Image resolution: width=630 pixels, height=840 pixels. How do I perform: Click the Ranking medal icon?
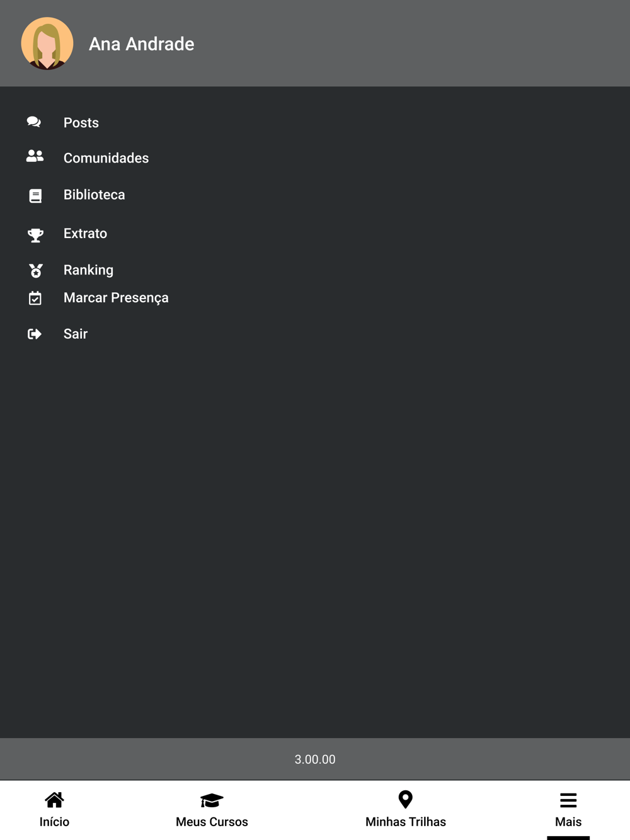pyautogui.click(x=36, y=271)
